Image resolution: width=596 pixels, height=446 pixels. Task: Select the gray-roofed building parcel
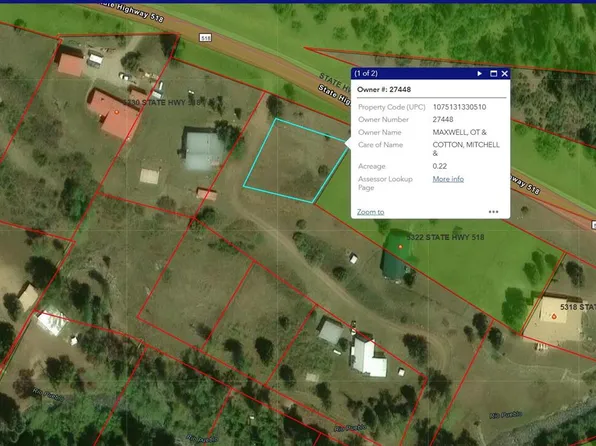pyautogui.click(x=202, y=149)
